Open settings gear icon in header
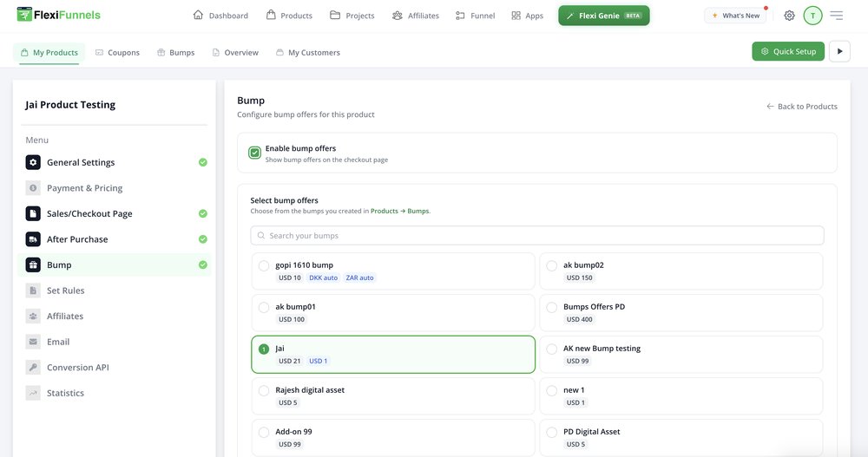The height and width of the screenshot is (457, 868). pyautogui.click(x=789, y=16)
